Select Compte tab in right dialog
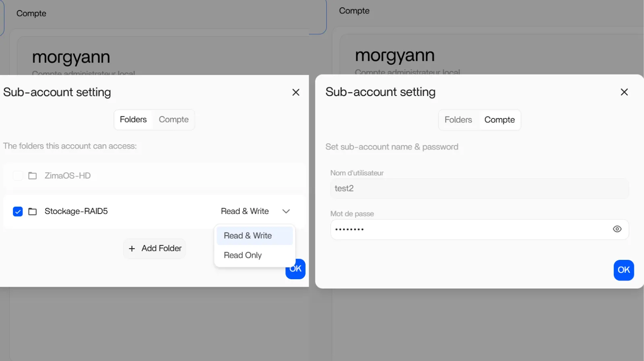Screen dimensions: 644x361 coord(500,120)
